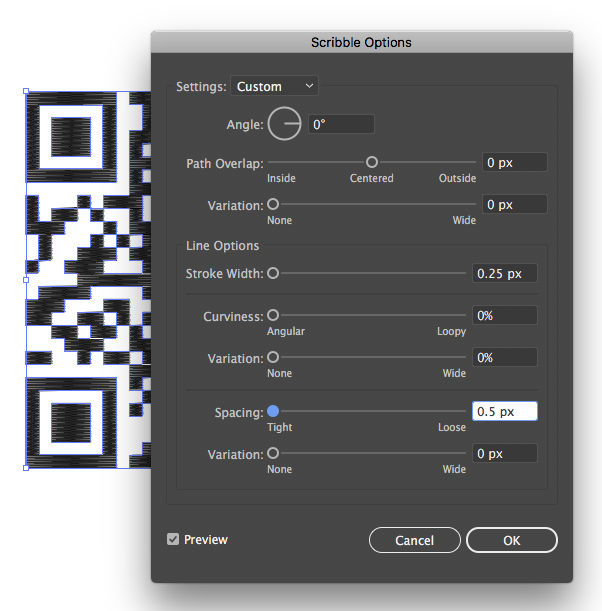This screenshot has width=602, height=611.
Task: Click the Angular label under Curviness
Action: pyautogui.click(x=286, y=332)
